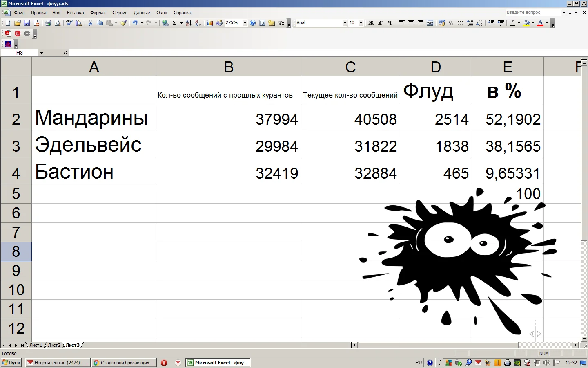The height and width of the screenshot is (368, 588).
Task: Expand the Arial font name dropdown
Action: 345,23
